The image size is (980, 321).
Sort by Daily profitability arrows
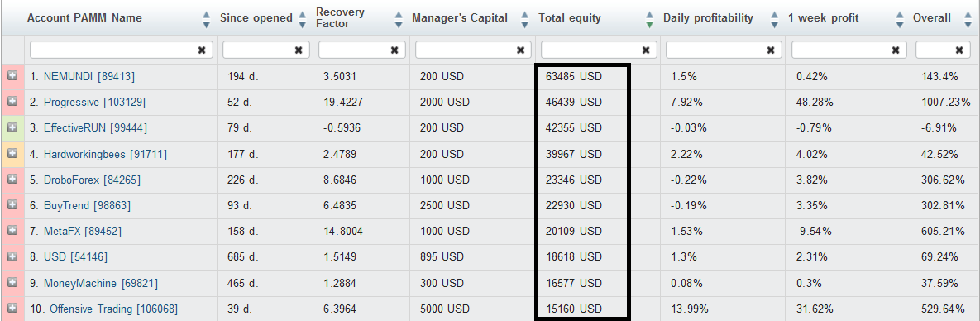click(775, 19)
